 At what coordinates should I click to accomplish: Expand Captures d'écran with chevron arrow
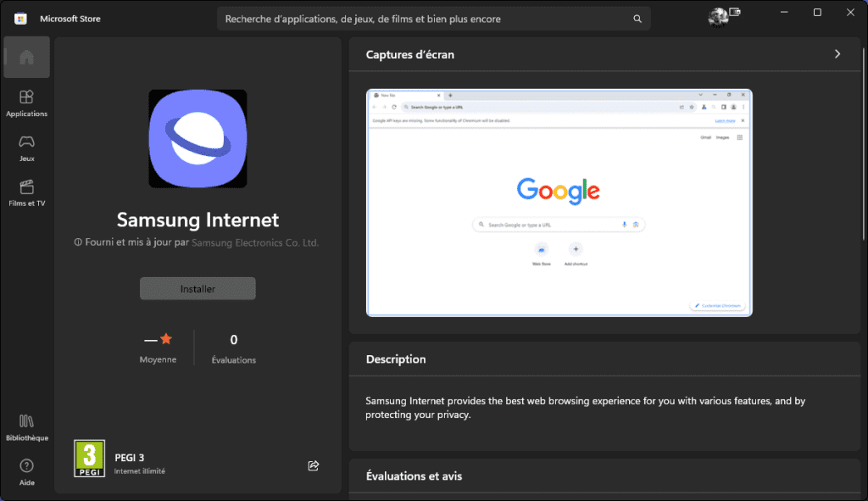pos(837,53)
